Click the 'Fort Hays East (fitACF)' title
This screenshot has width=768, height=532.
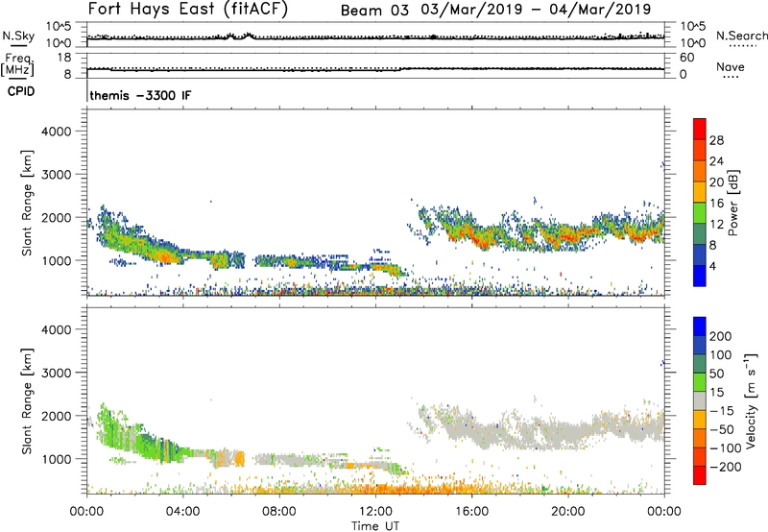click(x=188, y=10)
